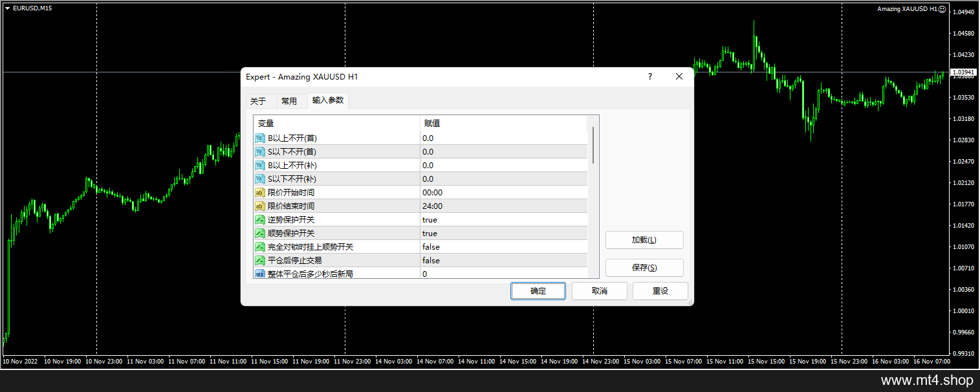Click the B以上不开(首) variable name
980x392 pixels.
(292, 138)
